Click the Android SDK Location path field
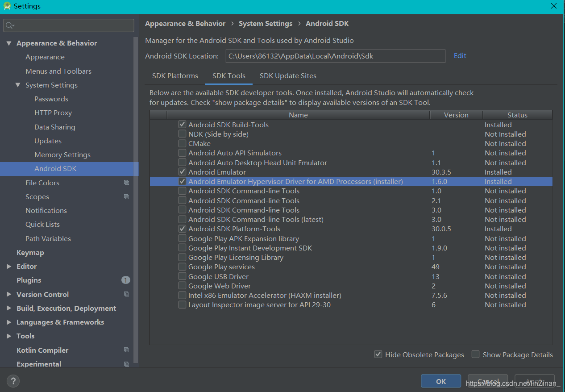This screenshot has width=565, height=392. tap(335, 56)
